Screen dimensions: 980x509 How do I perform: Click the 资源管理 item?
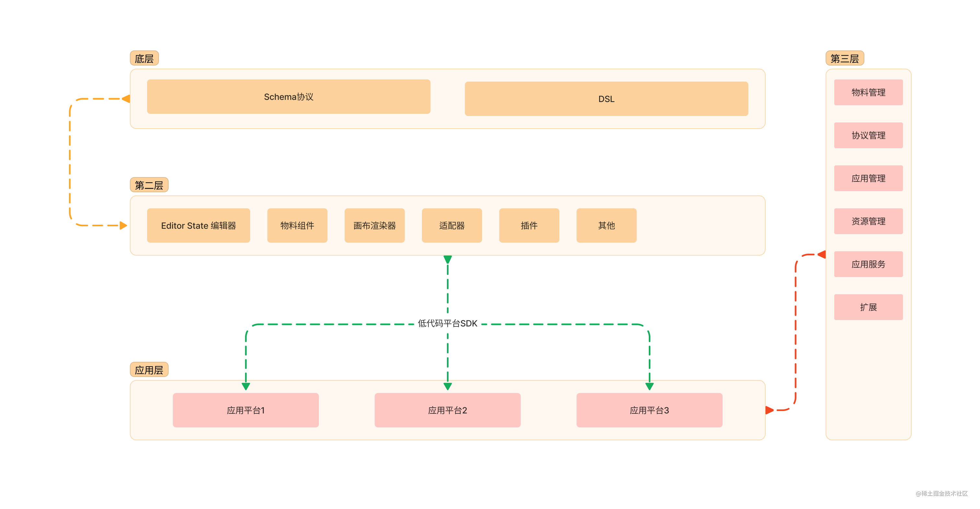(868, 221)
